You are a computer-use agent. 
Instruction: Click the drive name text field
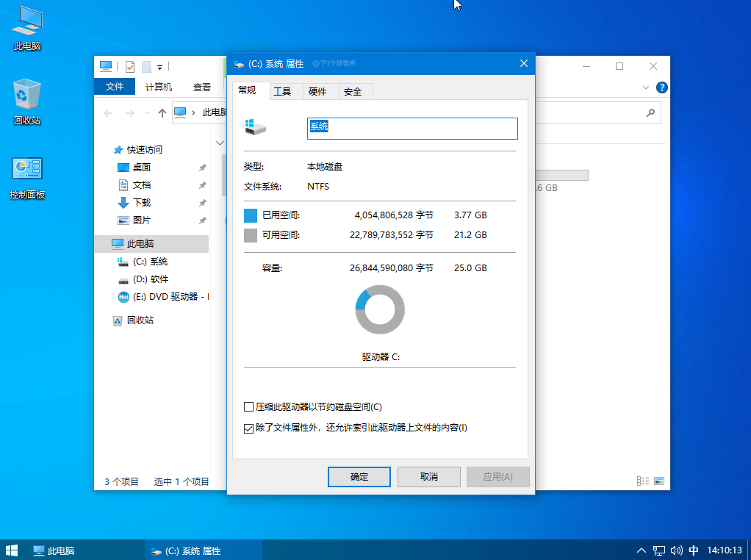(412, 128)
